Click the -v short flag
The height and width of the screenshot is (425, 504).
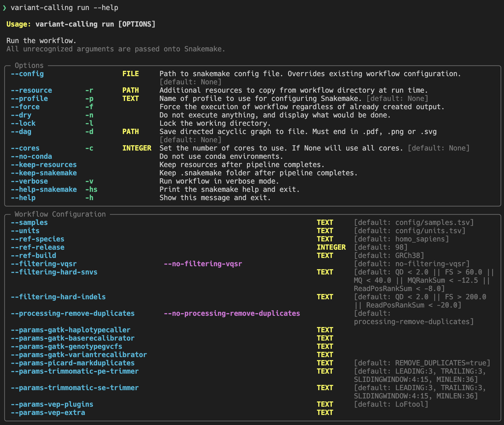click(89, 181)
